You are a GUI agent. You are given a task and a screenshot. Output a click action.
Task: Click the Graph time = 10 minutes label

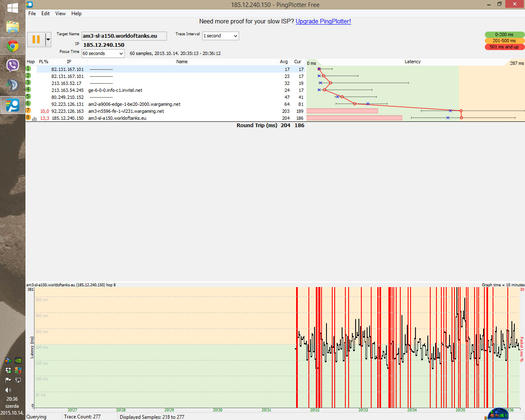pos(503,285)
